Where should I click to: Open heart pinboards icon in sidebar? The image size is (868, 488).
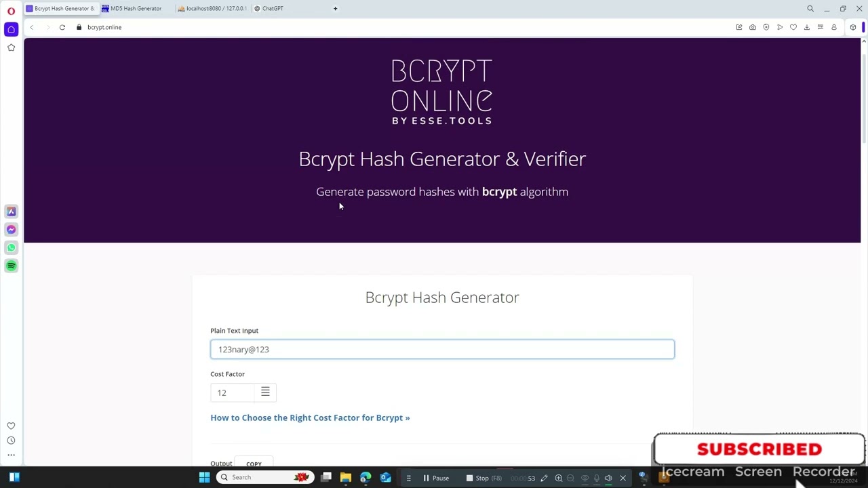coord(11,426)
